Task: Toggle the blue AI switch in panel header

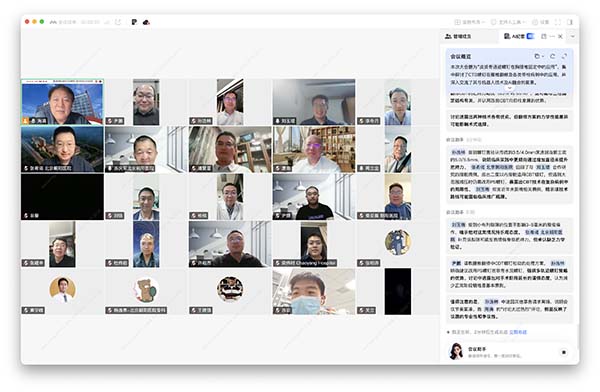Action: coord(530,36)
